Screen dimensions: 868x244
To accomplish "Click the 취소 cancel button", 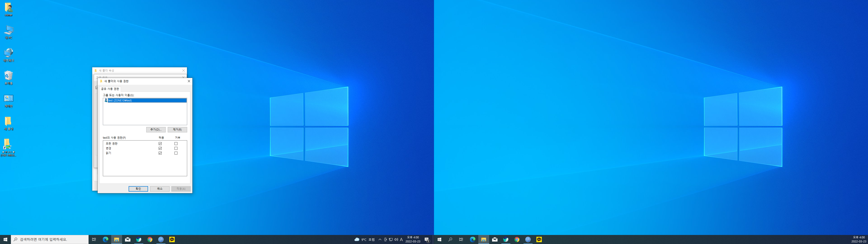I will (x=160, y=189).
